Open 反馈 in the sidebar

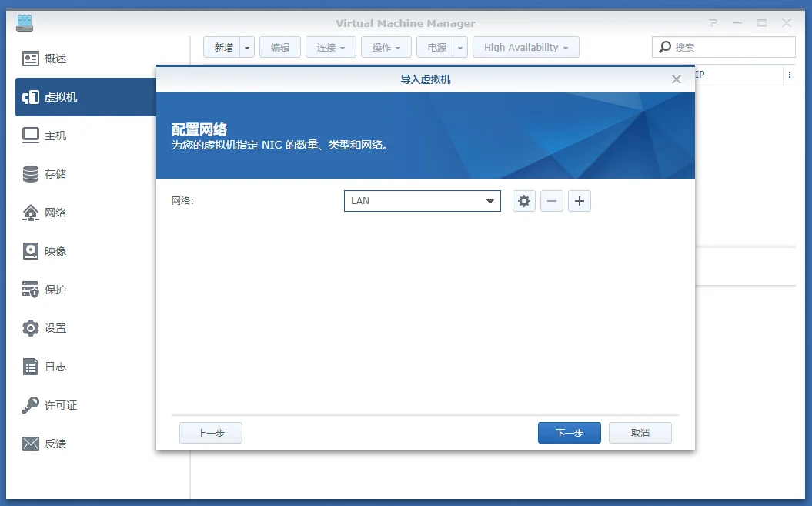(85, 444)
